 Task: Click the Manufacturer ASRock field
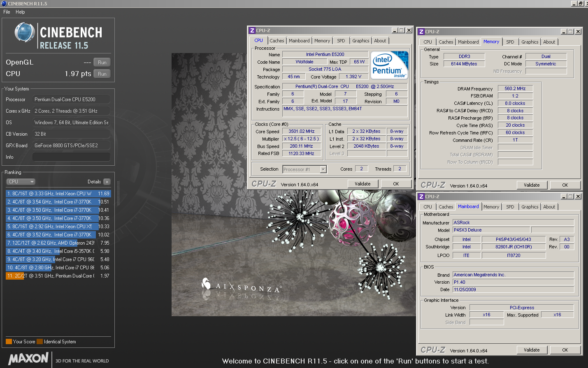click(513, 222)
